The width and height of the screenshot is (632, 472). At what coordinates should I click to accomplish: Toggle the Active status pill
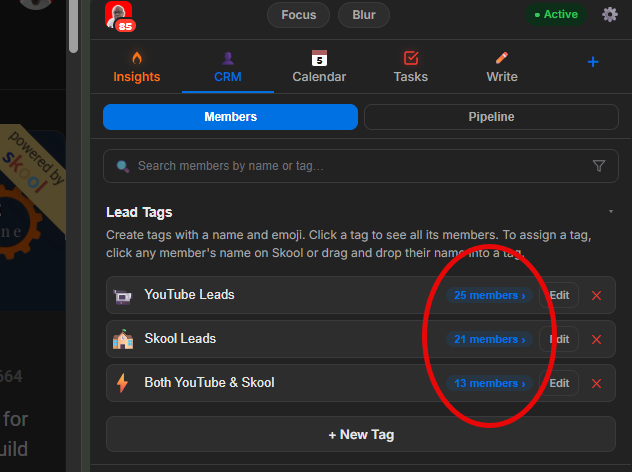point(556,15)
